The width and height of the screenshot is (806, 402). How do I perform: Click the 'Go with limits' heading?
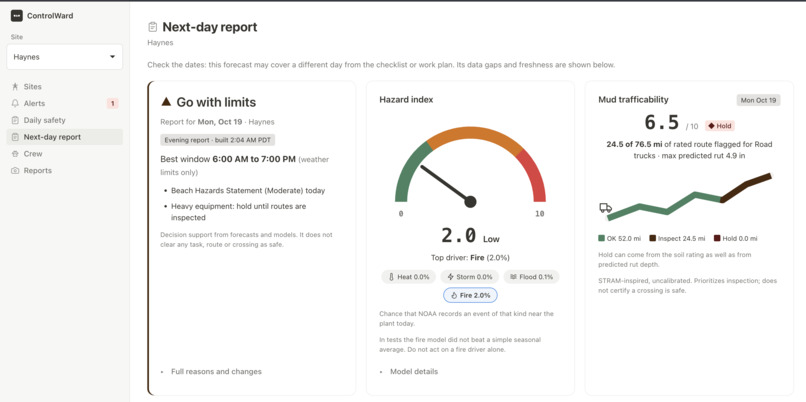point(216,102)
